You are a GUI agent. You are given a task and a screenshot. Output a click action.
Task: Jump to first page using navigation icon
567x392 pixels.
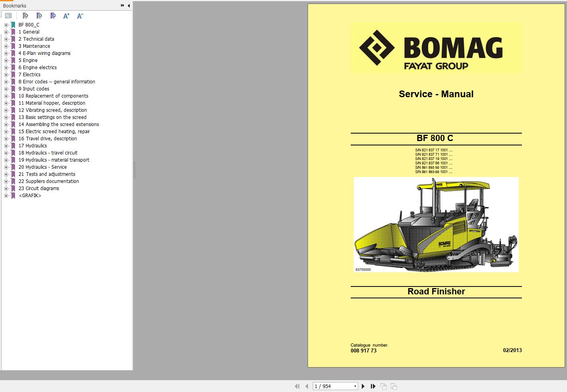297,386
